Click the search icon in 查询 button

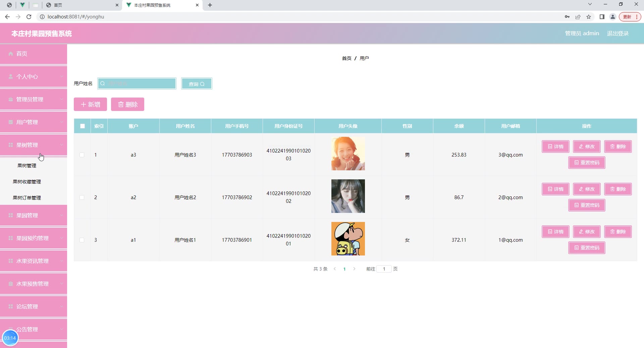(x=202, y=84)
